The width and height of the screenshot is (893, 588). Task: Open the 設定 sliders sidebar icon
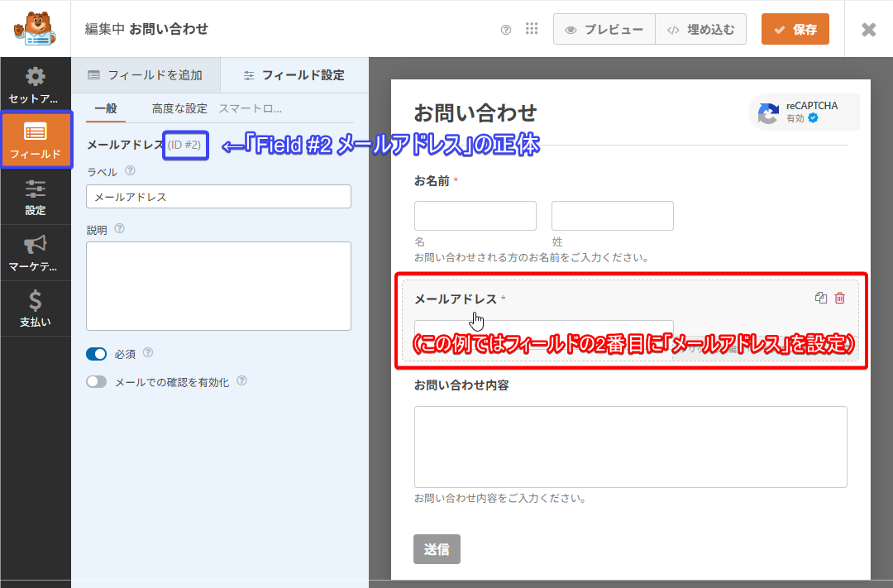click(36, 197)
